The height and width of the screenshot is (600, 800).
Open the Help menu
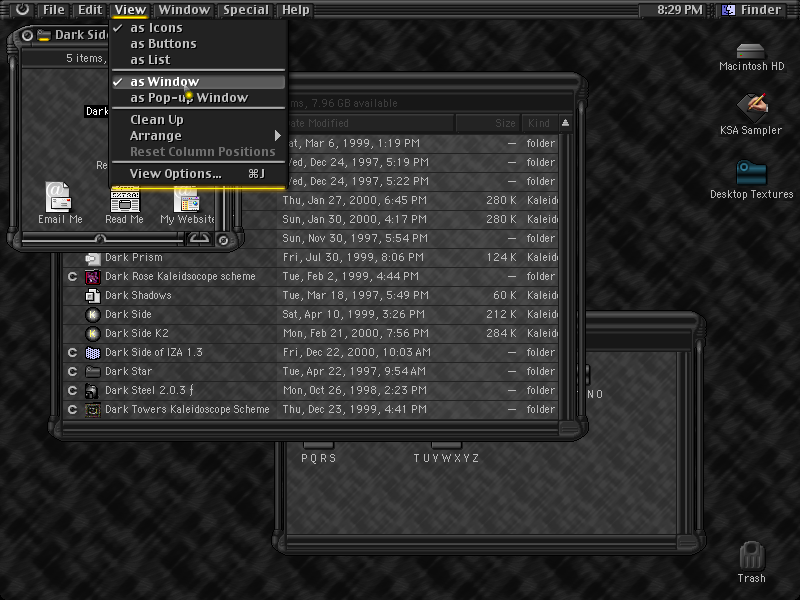tap(296, 10)
